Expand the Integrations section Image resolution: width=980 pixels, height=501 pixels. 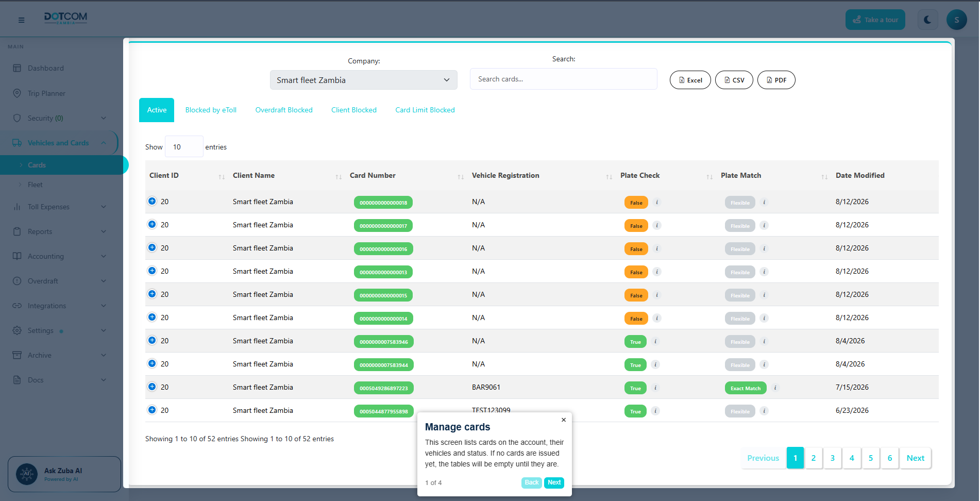coord(59,306)
